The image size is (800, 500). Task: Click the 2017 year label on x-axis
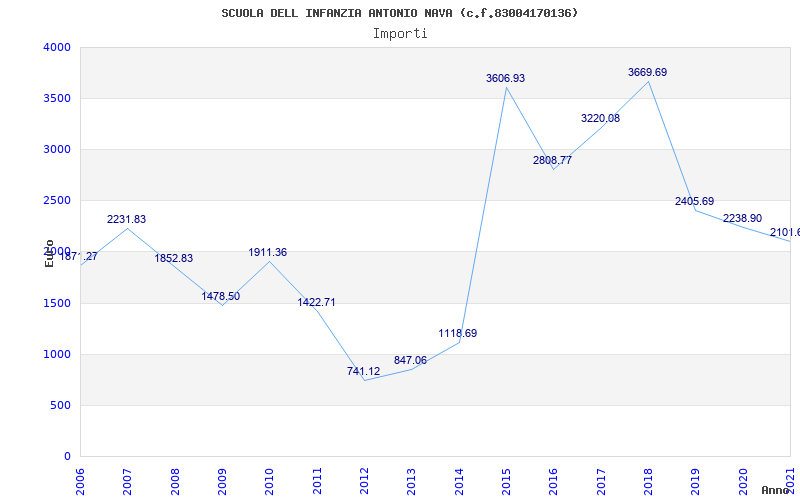601,482
